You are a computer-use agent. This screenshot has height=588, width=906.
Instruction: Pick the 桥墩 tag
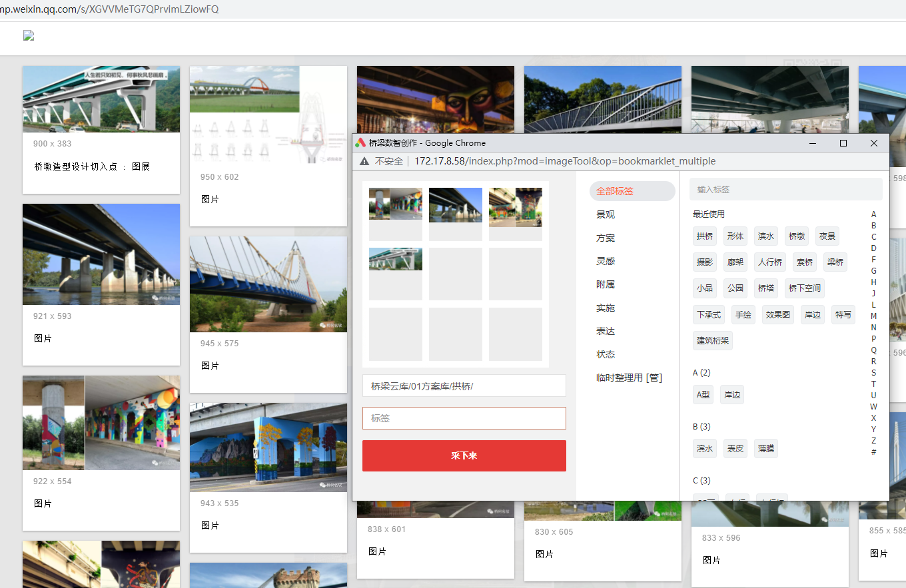[797, 236]
